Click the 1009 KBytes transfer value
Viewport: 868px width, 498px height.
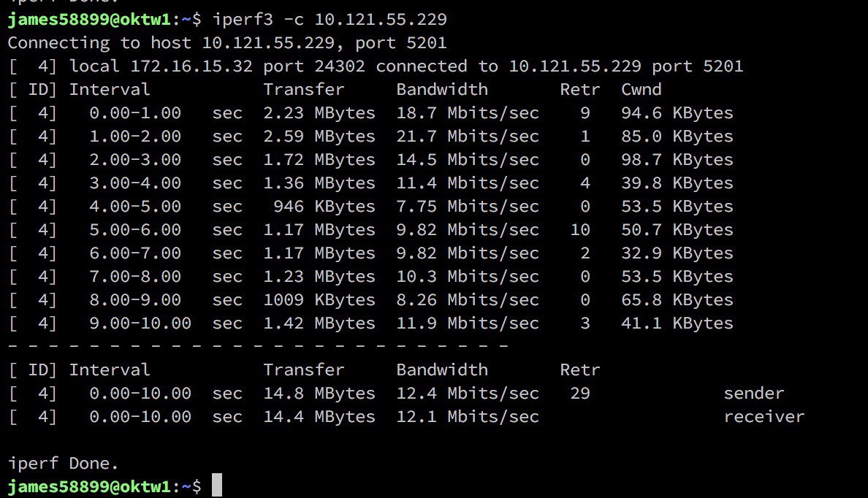319,300
